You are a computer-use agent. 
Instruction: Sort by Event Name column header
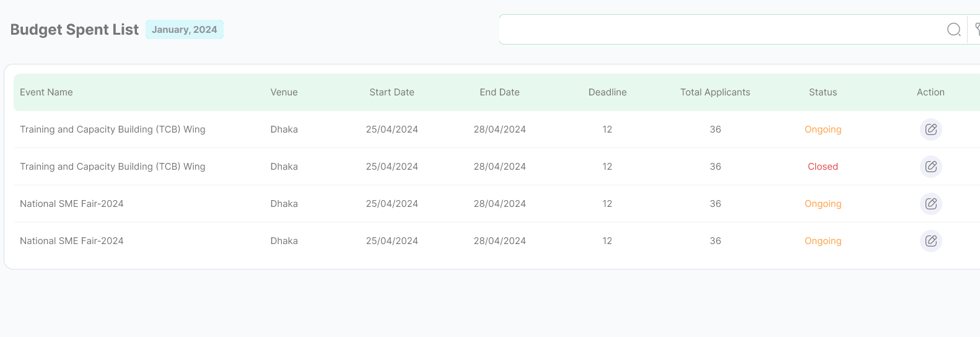click(46, 92)
